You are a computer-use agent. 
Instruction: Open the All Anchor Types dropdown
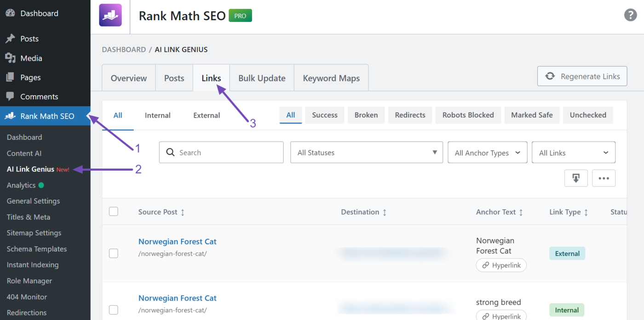(488, 152)
